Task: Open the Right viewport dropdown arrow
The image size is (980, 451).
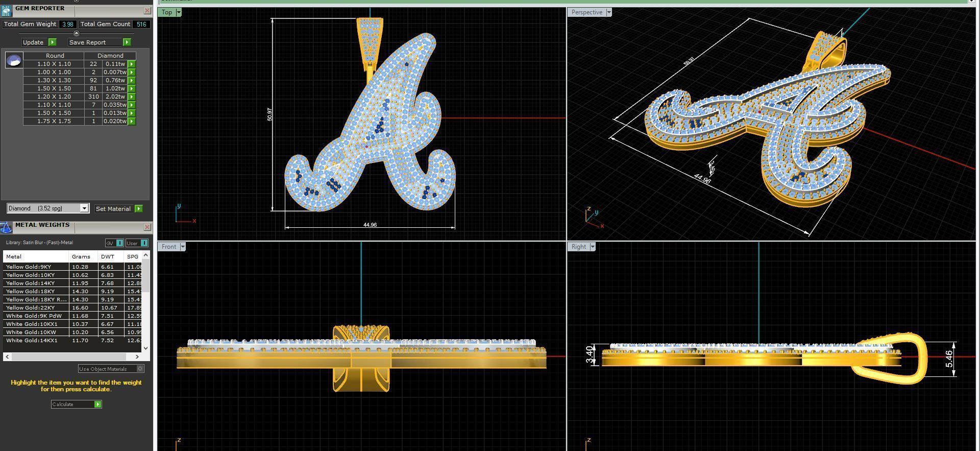Action: click(x=592, y=247)
